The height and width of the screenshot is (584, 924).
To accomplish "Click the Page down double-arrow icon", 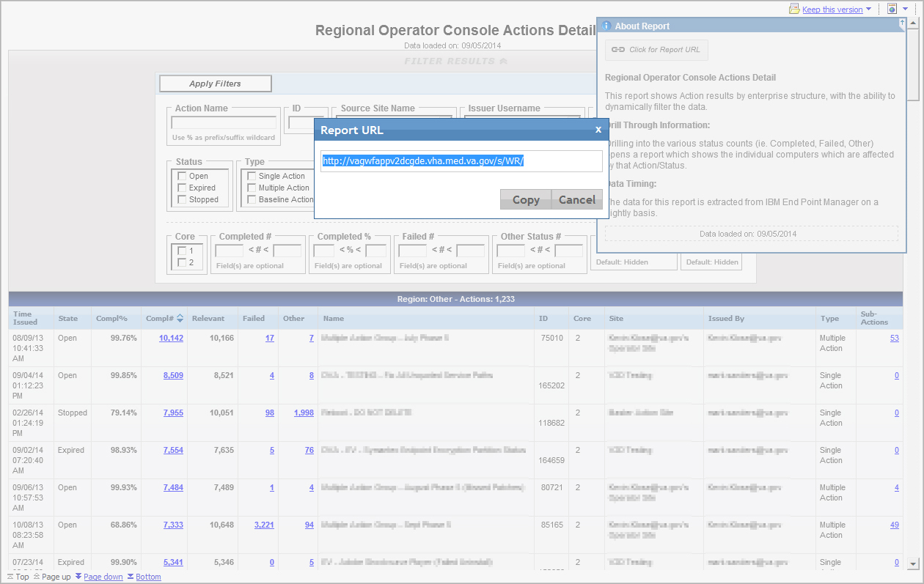I will (78, 577).
